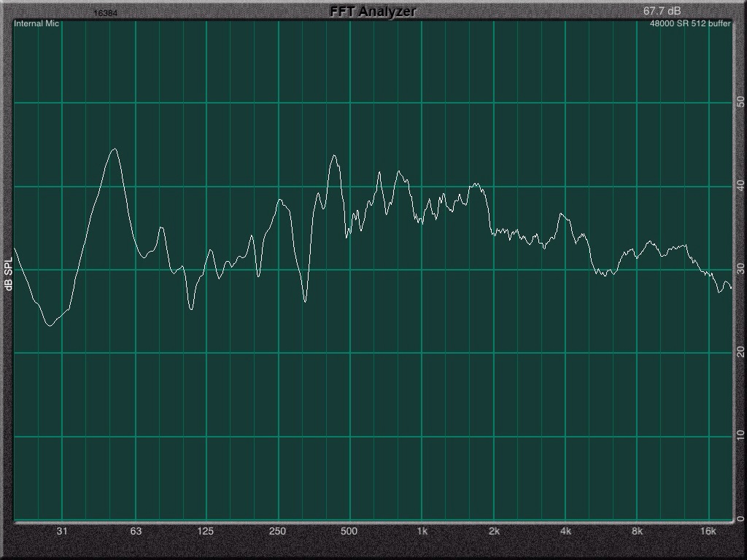The image size is (747, 560).
Task: Click the FFT Analyzer title
Action: pyautogui.click(x=373, y=12)
